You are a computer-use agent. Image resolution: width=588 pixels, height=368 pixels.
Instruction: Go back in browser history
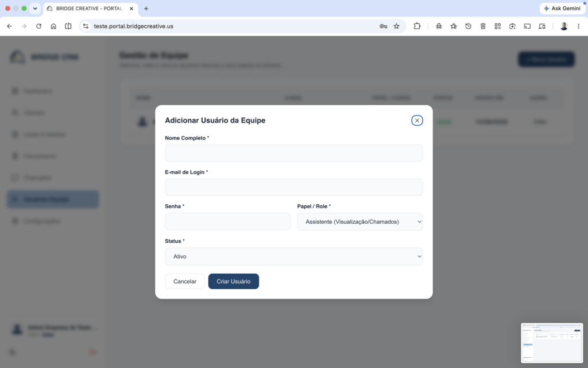pos(9,26)
